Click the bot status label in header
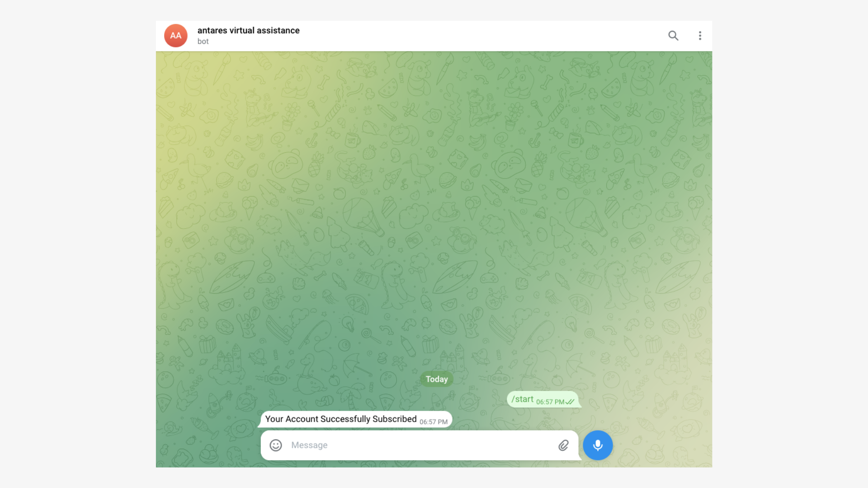The width and height of the screenshot is (868, 488). (x=203, y=42)
